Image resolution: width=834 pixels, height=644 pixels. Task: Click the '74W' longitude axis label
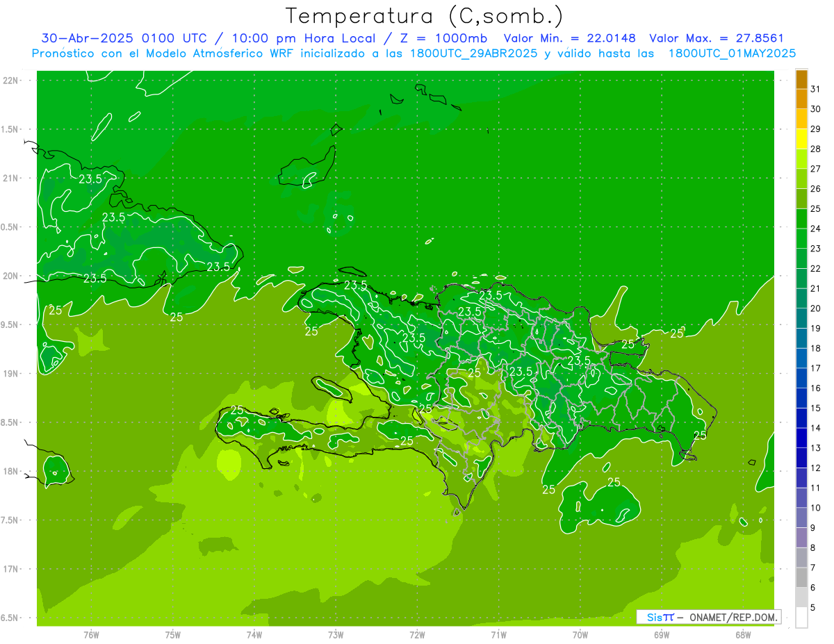pos(254,635)
